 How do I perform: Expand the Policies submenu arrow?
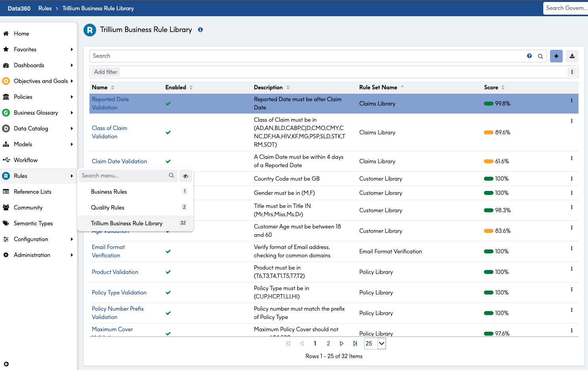(72, 97)
